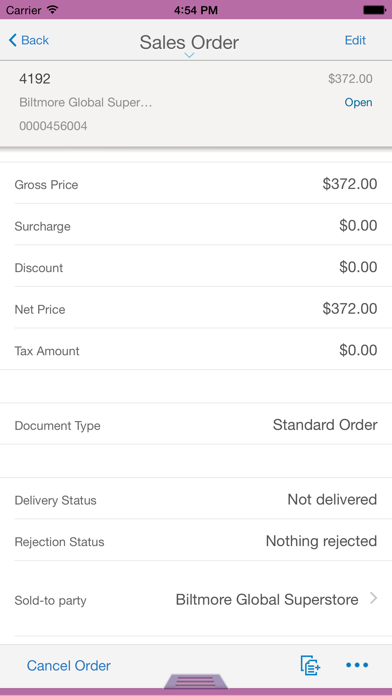Tap Edit in the navigation bar
Image resolution: width=392 pixels, height=696 pixels.
click(355, 40)
